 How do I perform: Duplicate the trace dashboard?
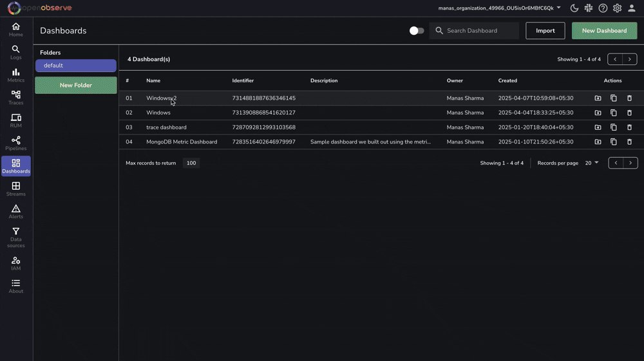pyautogui.click(x=613, y=127)
